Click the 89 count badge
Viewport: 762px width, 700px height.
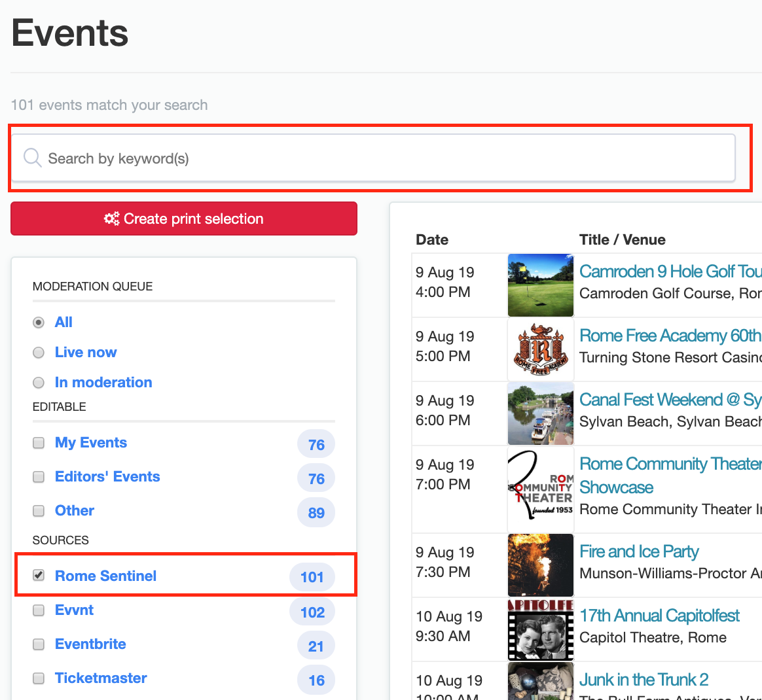point(316,512)
